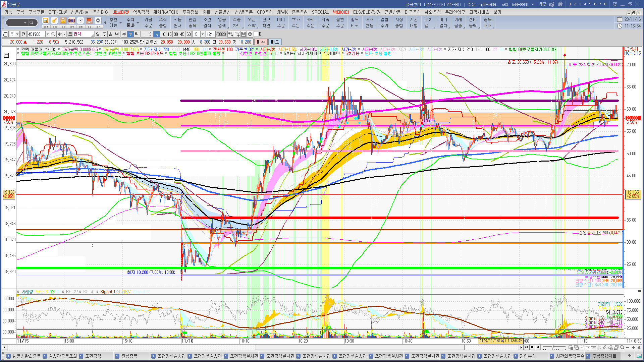Switch to the 기업분석 tab
The width and height of the screenshot is (644, 362).
(528, 356)
